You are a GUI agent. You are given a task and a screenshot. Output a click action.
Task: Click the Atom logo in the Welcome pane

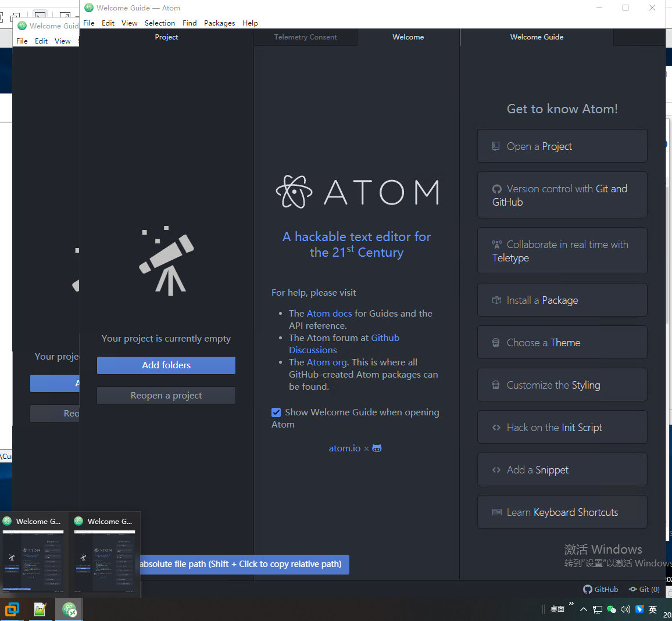coord(357,192)
